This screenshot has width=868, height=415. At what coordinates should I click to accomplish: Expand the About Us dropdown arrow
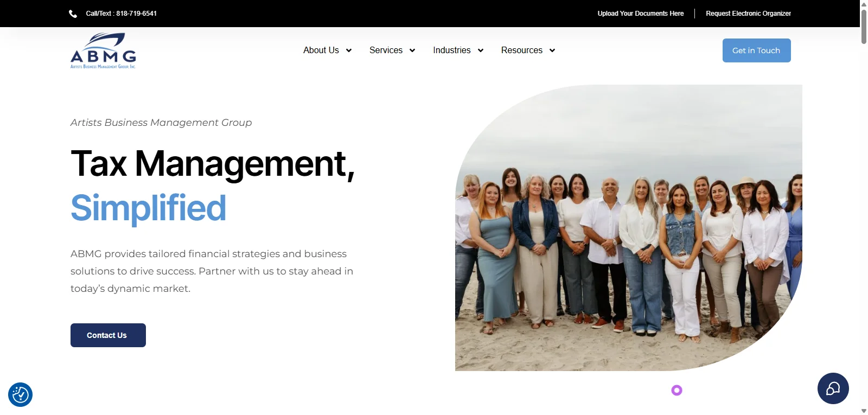click(x=349, y=50)
